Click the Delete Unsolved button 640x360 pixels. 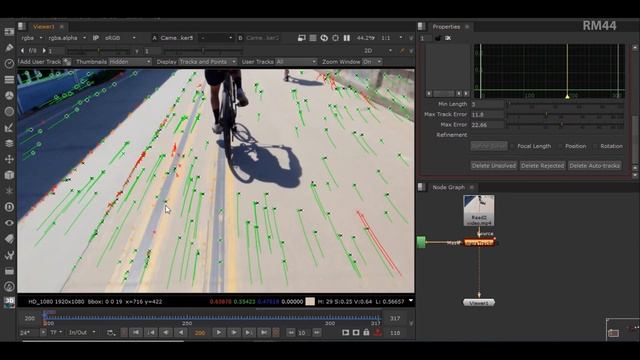[x=493, y=165]
